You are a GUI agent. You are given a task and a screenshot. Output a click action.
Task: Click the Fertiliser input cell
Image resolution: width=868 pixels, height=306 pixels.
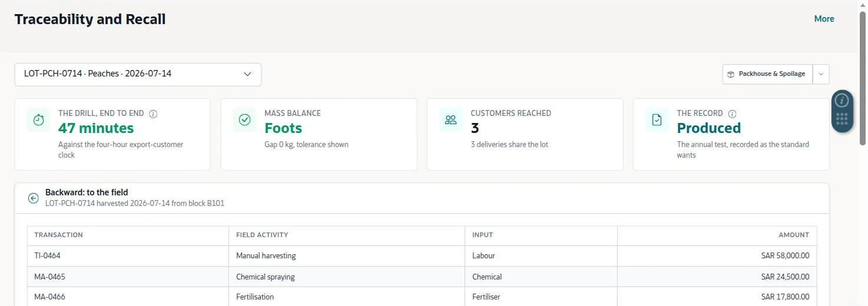(x=541, y=297)
